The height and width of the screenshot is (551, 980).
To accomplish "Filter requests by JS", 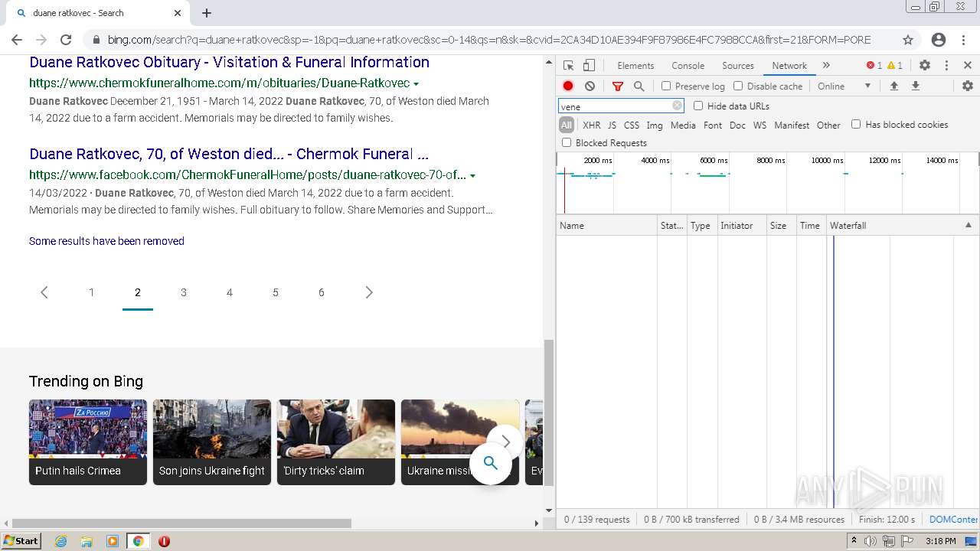I will click(612, 125).
